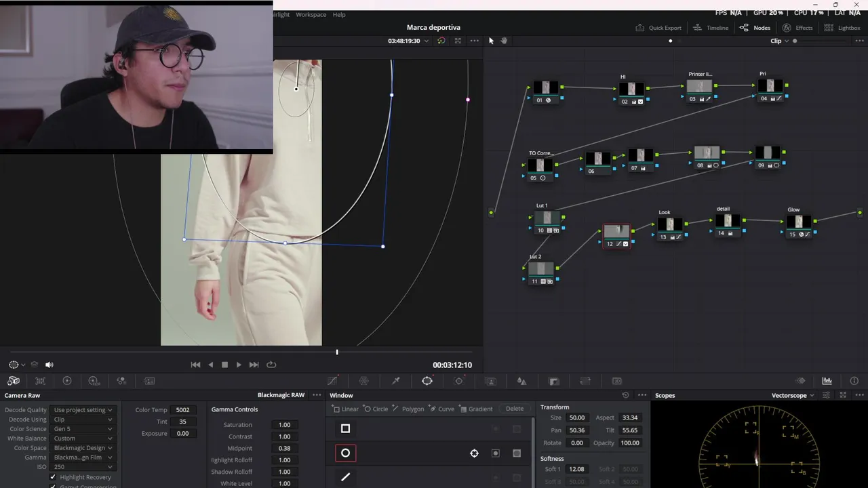Screen dimensions: 868x488
Task: Open the Color Space dropdown
Action: tap(83, 448)
